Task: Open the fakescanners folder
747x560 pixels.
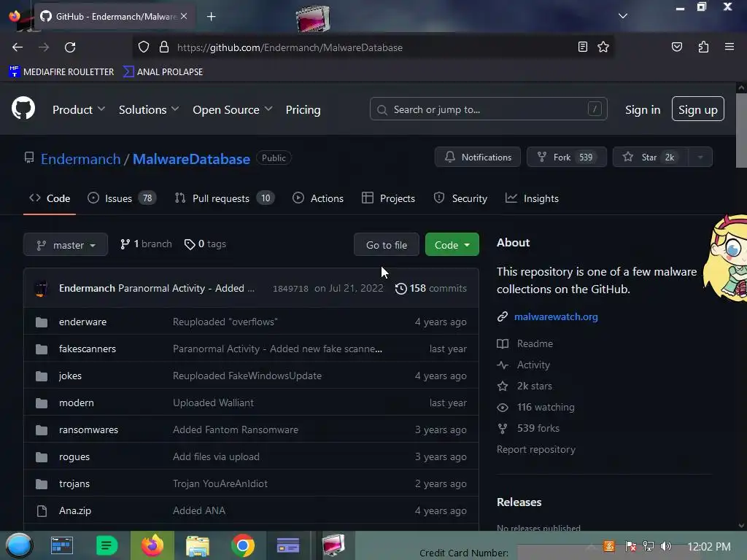Action: pos(88,349)
